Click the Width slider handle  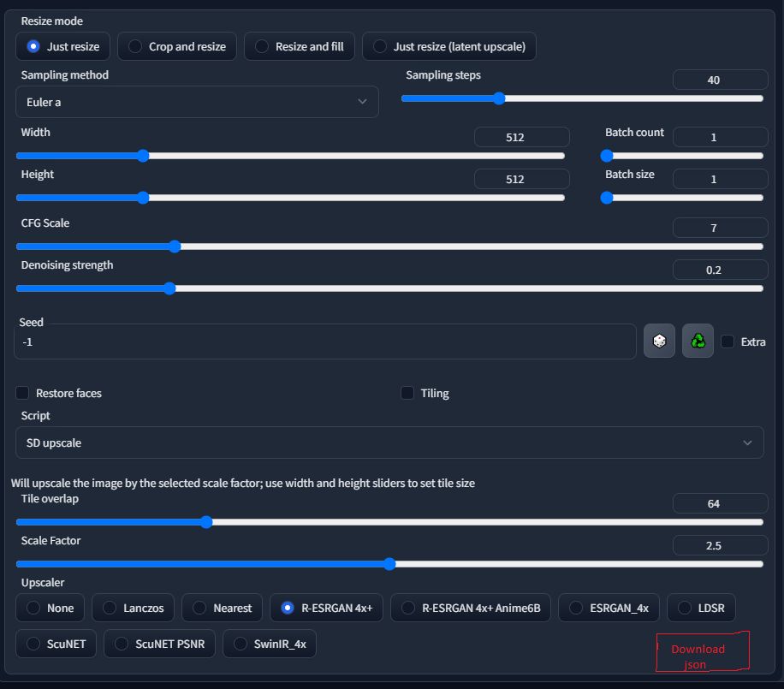[143, 156]
